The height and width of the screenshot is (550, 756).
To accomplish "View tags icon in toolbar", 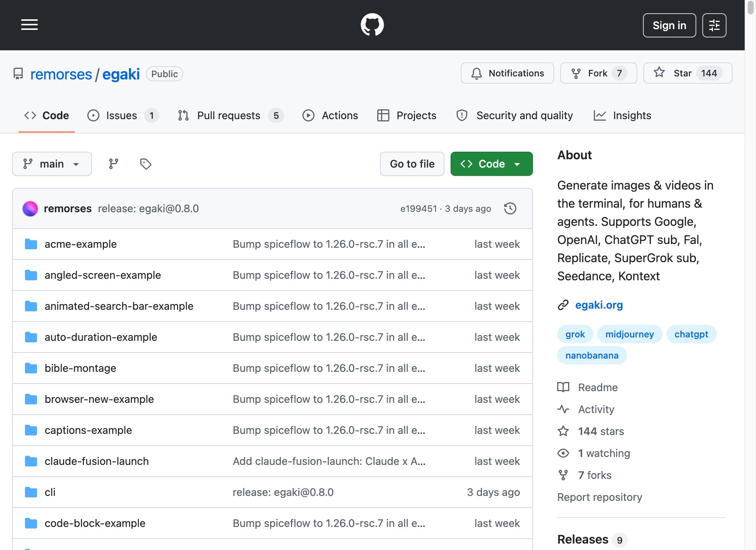I will 146,164.
